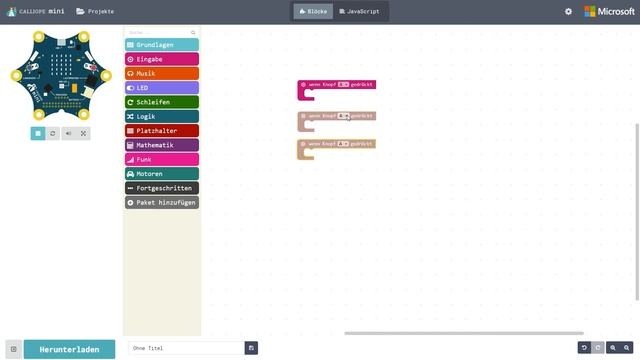Save the project with the disk icon
The height and width of the screenshot is (360, 640).
(x=251, y=348)
